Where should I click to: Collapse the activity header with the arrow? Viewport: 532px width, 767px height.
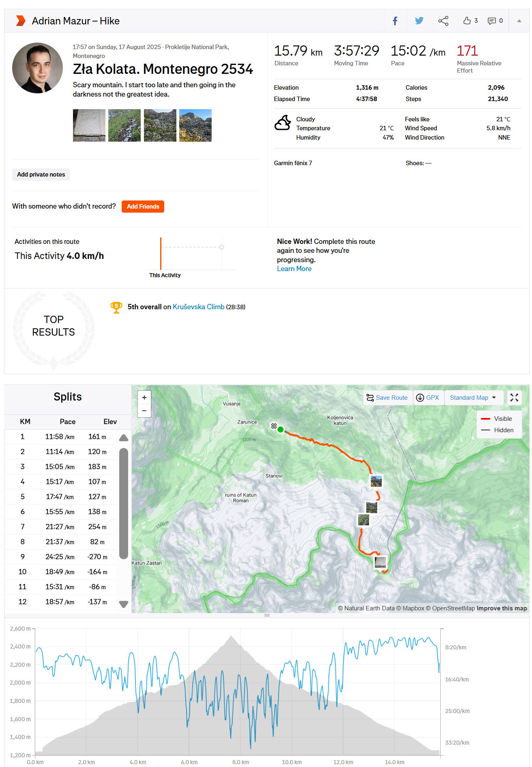point(519,21)
